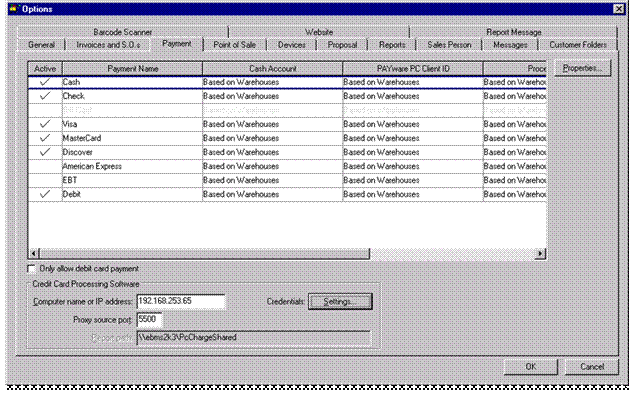Open Credentials Settings button

pyautogui.click(x=340, y=301)
